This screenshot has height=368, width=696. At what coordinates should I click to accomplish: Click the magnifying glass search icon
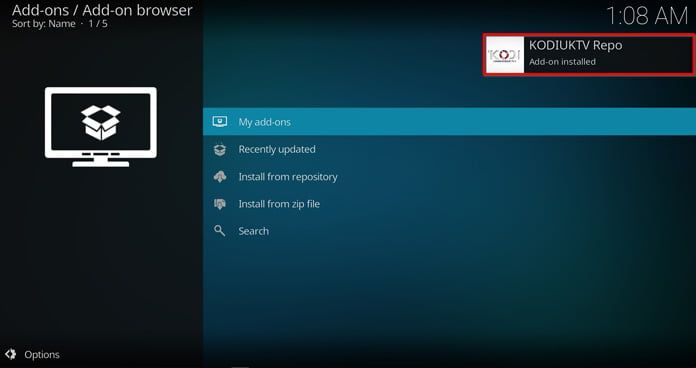220,231
